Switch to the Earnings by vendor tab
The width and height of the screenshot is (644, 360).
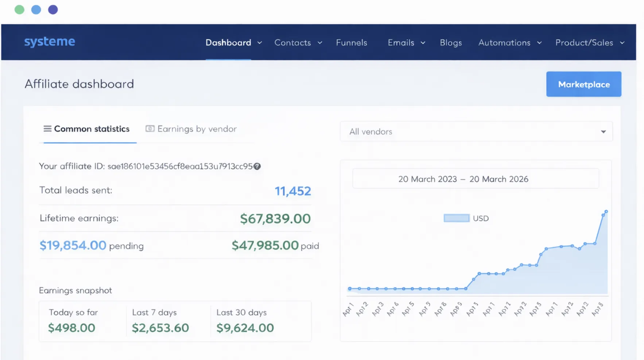(197, 129)
